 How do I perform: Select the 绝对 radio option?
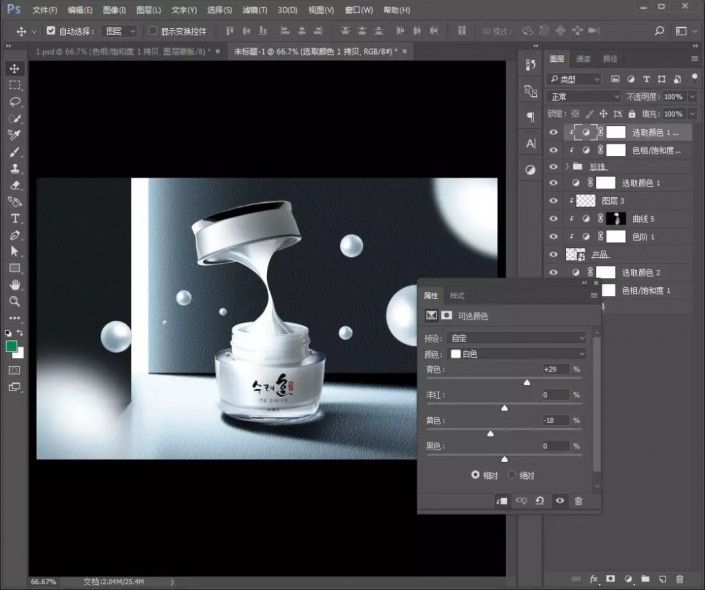[512, 474]
